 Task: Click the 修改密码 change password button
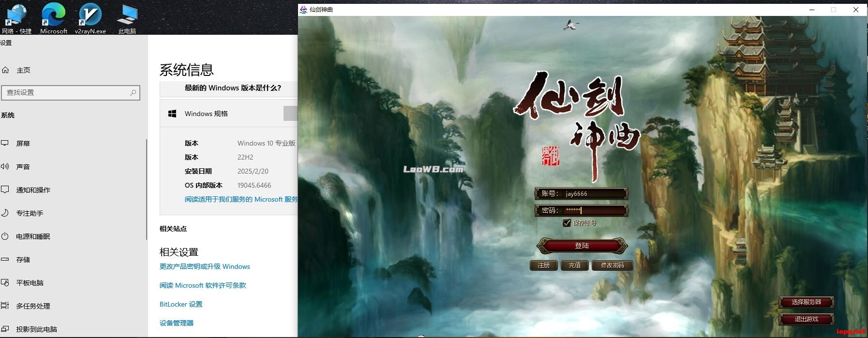612,265
